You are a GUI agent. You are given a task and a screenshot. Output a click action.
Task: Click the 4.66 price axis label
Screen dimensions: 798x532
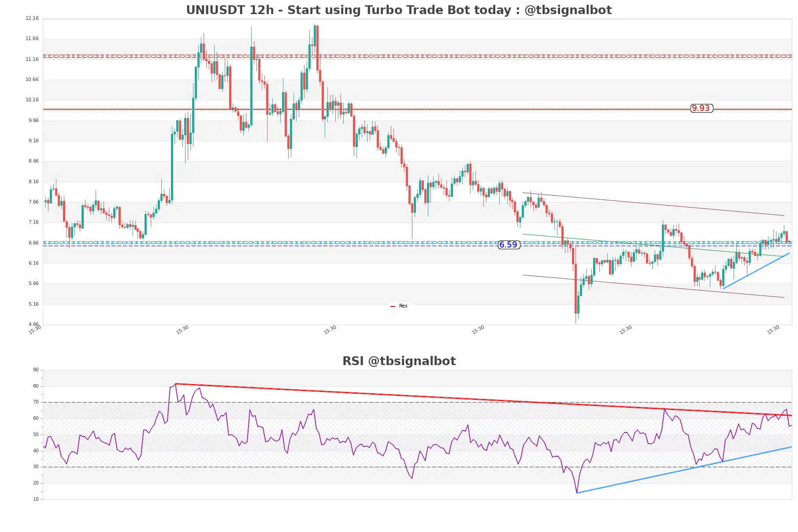click(33, 325)
